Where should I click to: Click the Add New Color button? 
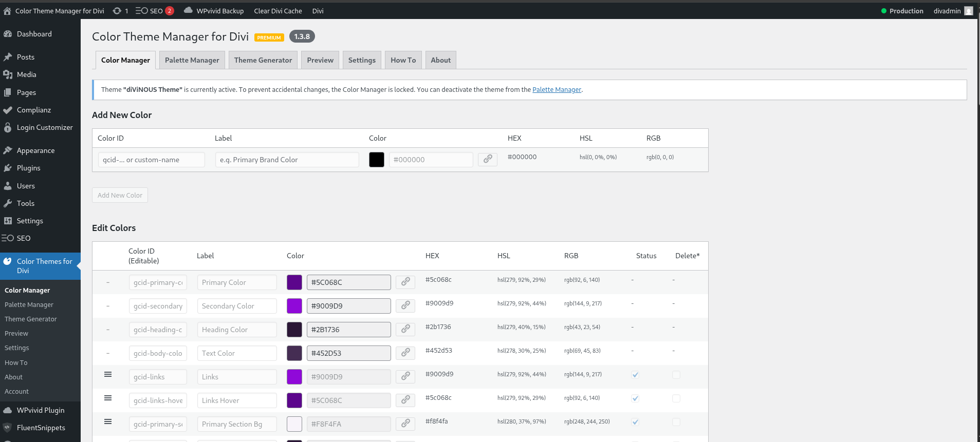pyautogui.click(x=120, y=195)
